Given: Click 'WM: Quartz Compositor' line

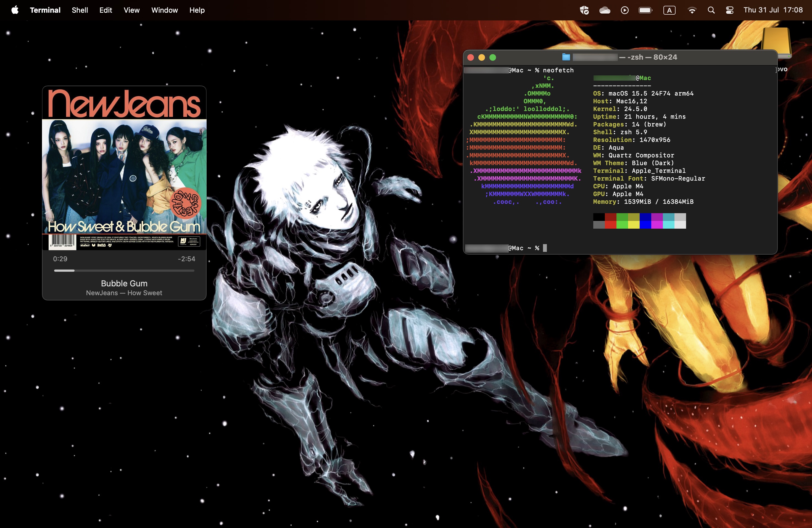Looking at the screenshot, I should click(634, 155).
